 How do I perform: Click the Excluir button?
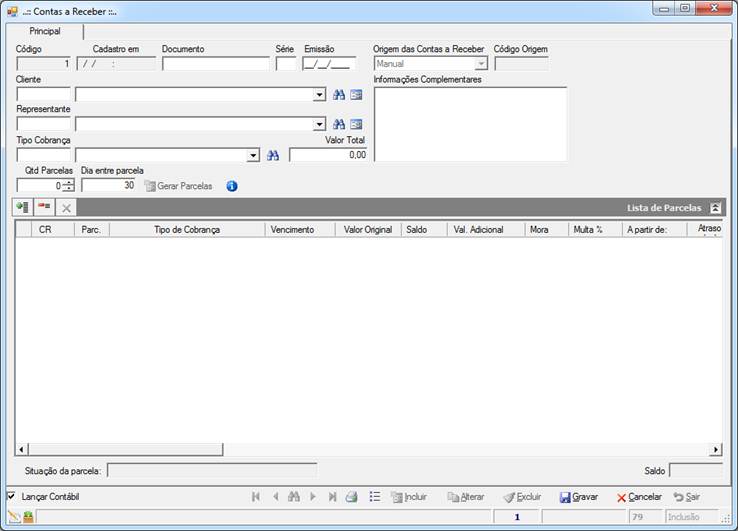coord(522,497)
